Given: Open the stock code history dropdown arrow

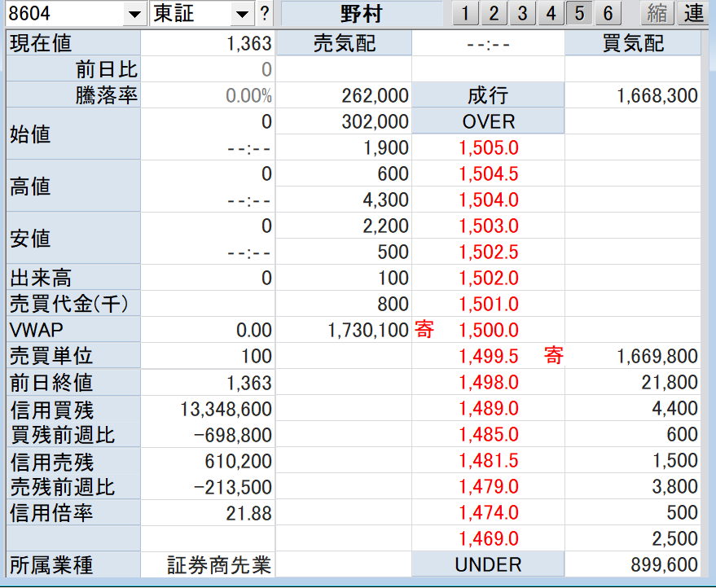Looking at the screenshot, I should [x=134, y=14].
